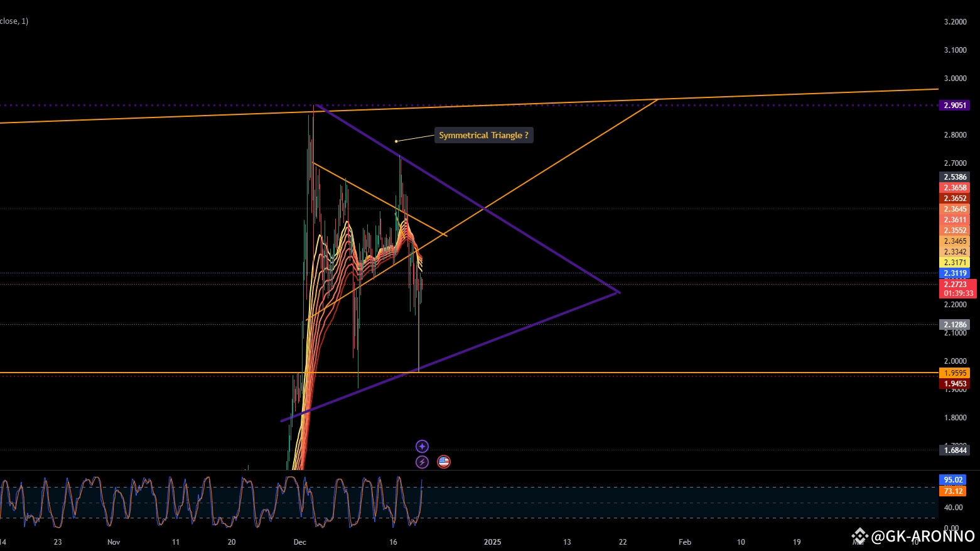Viewport: 980px width, 551px height.
Task: Open the US flag economic events icon
Action: (444, 462)
